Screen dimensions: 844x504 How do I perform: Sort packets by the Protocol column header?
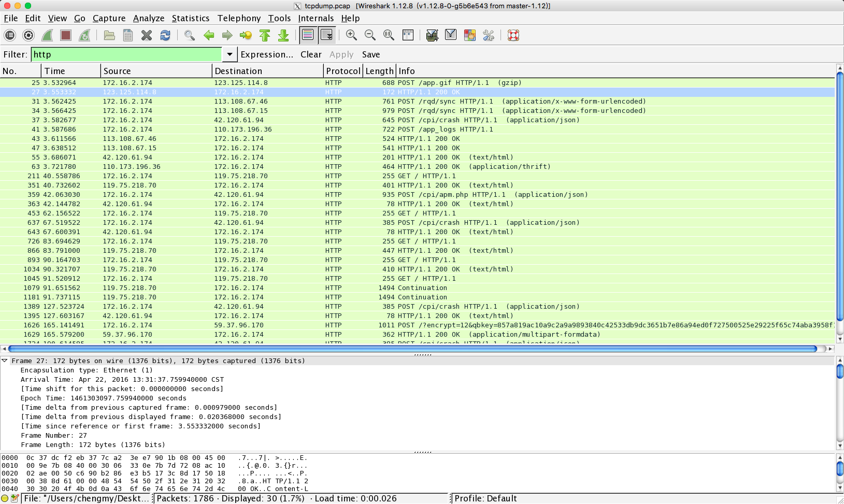(x=342, y=71)
